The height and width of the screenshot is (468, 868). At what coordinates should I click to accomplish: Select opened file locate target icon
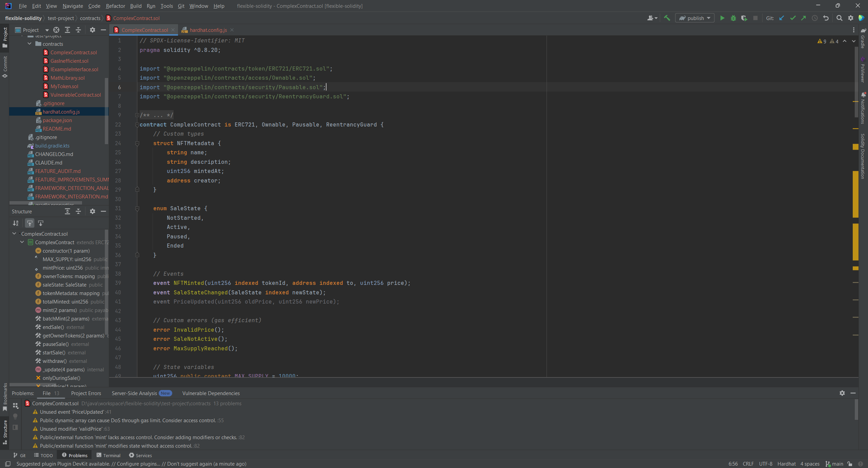pyautogui.click(x=56, y=30)
